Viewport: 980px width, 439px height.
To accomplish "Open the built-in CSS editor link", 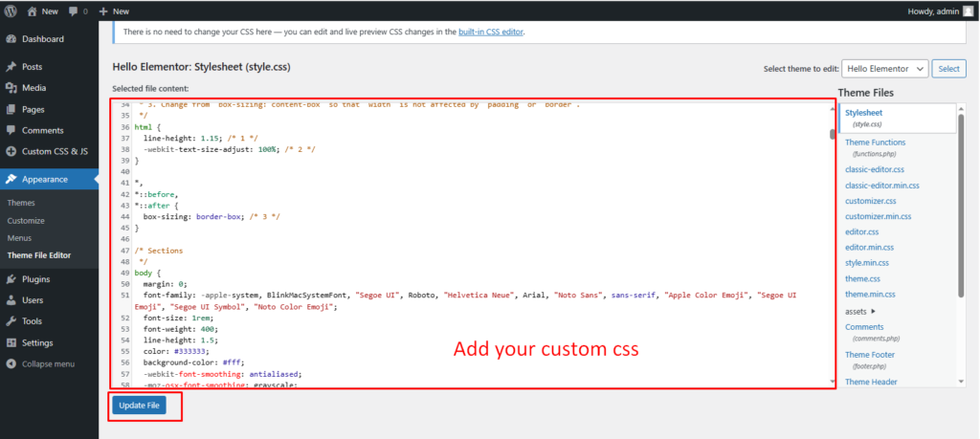I will (x=491, y=32).
